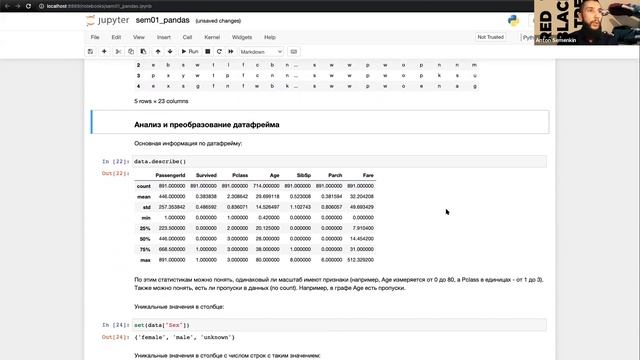
Task: Click the SibSp column header
Action: [x=304, y=175]
